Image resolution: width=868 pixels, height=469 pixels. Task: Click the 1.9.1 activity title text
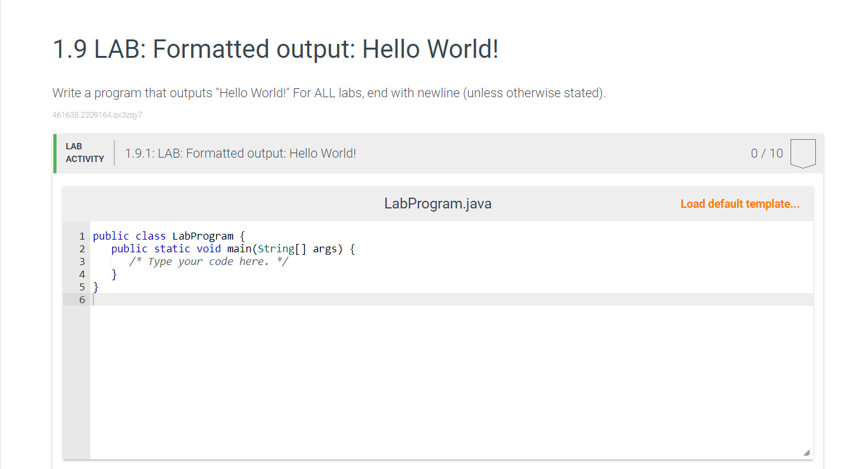point(240,153)
